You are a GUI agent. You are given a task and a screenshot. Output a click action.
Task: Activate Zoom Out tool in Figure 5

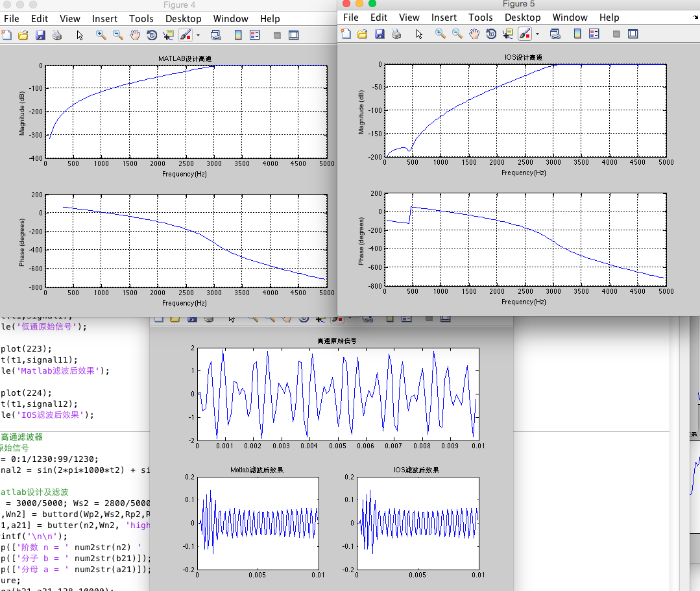(x=457, y=34)
